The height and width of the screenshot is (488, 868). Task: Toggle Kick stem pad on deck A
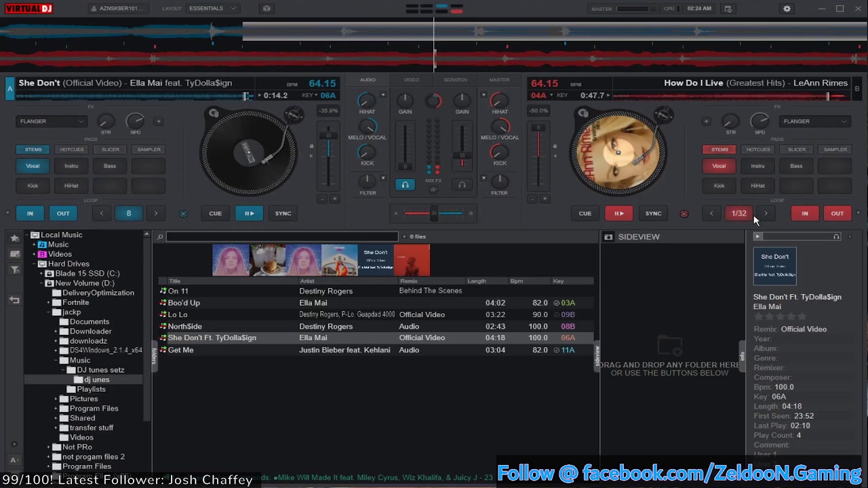tap(33, 186)
